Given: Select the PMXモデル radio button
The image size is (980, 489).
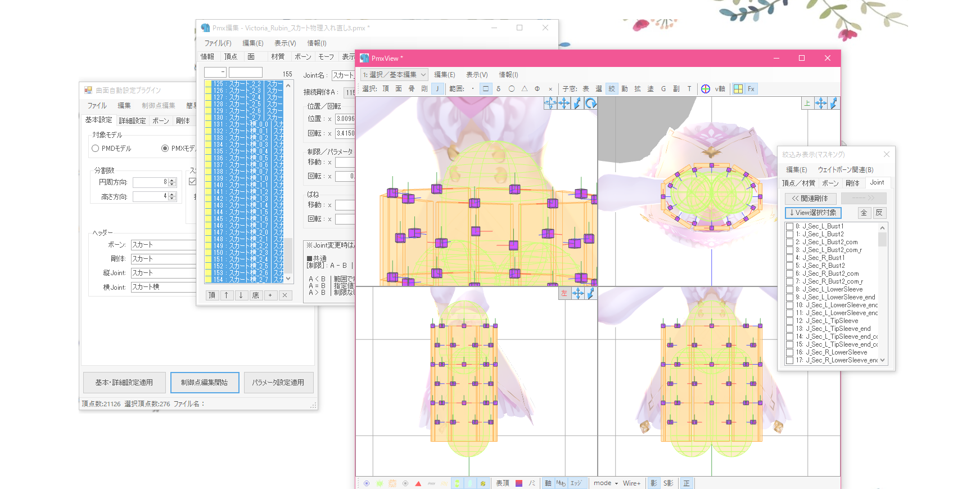Looking at the screenshot, I should (x=165, y=149).
